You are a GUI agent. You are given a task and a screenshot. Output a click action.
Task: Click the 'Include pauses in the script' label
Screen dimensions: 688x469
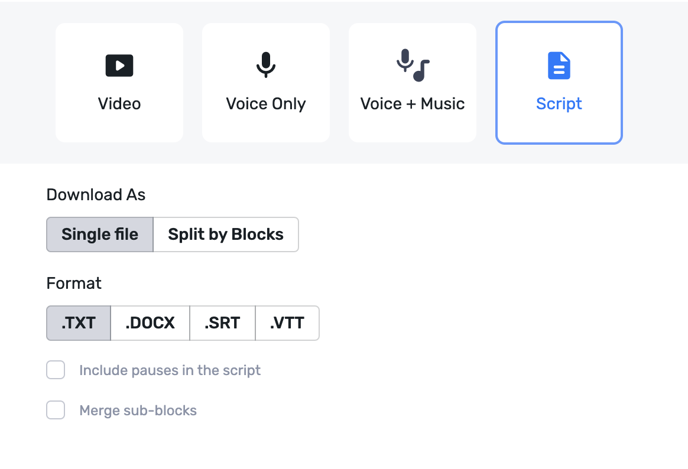point(170,370)
